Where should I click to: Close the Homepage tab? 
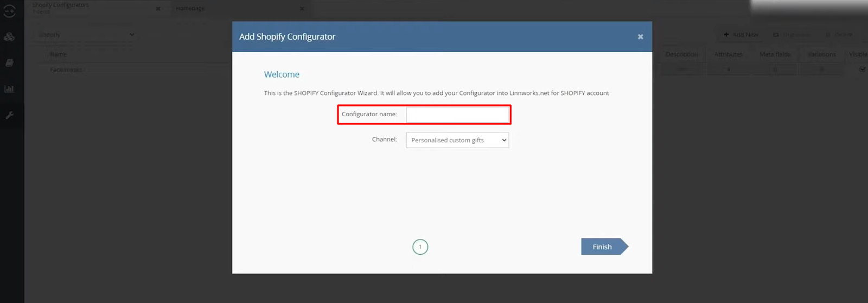(x=302, y=9)
